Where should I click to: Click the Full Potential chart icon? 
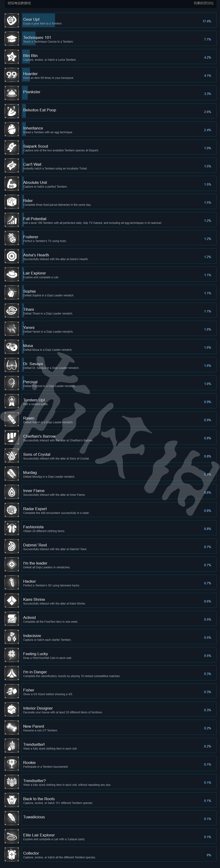12,220
